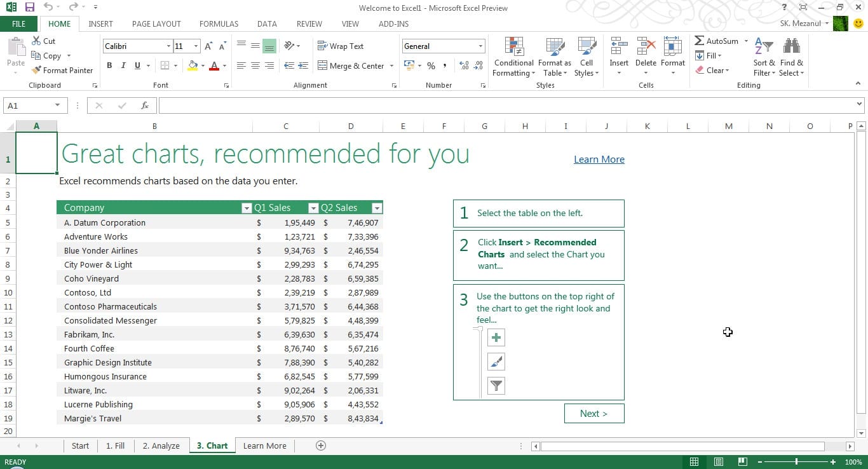Switch to INSERT ribbon tab
The height and width of the screenshot is (469, 868).
pos(100,24)
